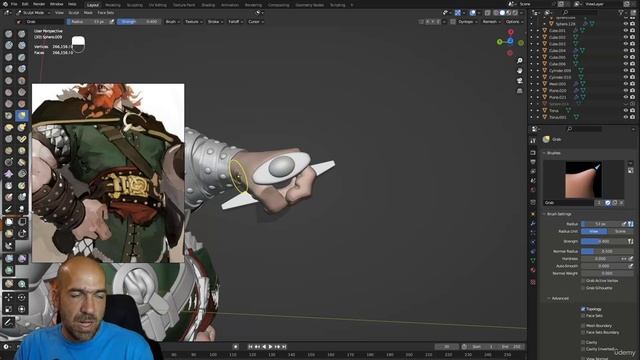Click the Radius slider in Brush Settings

coord(600,224)
